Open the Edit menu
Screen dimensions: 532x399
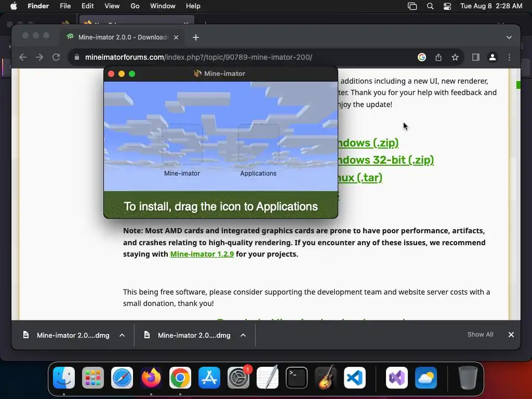click(x=87, y=6)
